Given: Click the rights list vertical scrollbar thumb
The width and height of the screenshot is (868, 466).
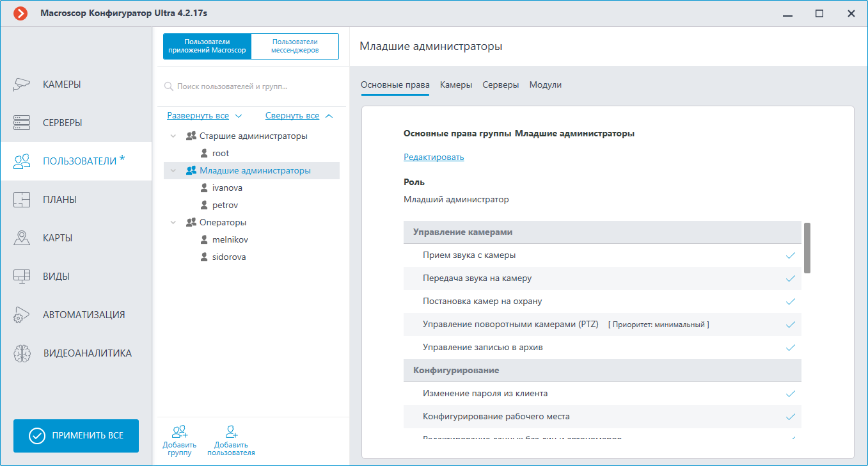Looking at the screenshot, I should 807,248.
